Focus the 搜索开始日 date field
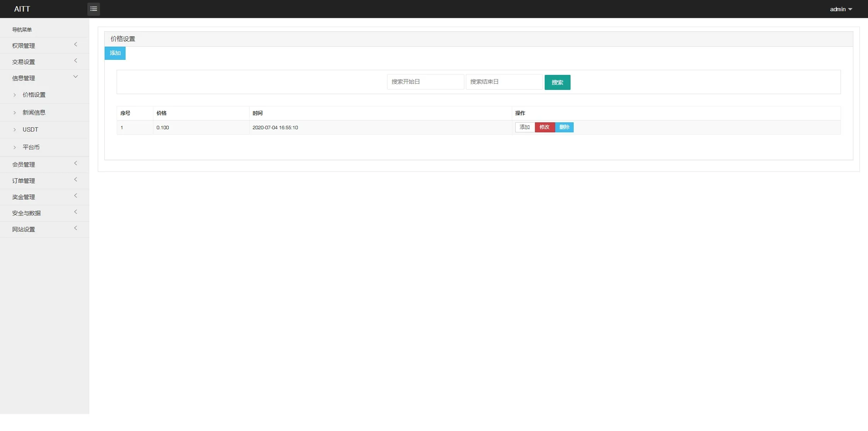 (425, 82)
